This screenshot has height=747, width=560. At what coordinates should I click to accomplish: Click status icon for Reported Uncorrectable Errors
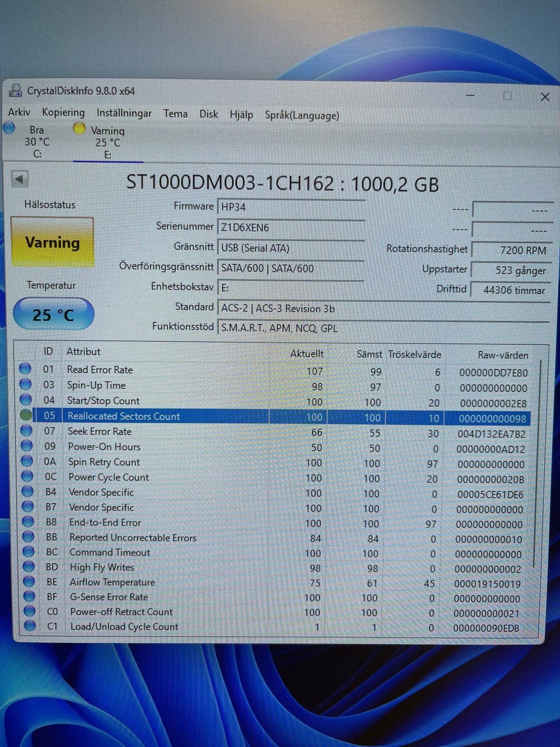click(x=29, y=537)
